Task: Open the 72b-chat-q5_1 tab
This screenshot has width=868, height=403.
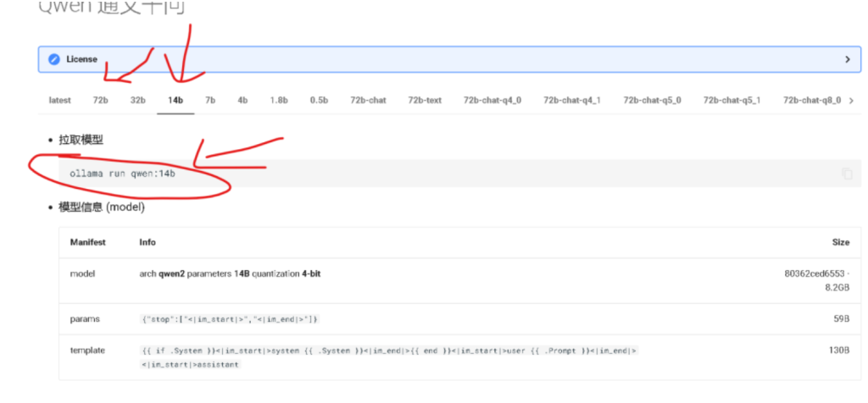Action: click(732, 100)
